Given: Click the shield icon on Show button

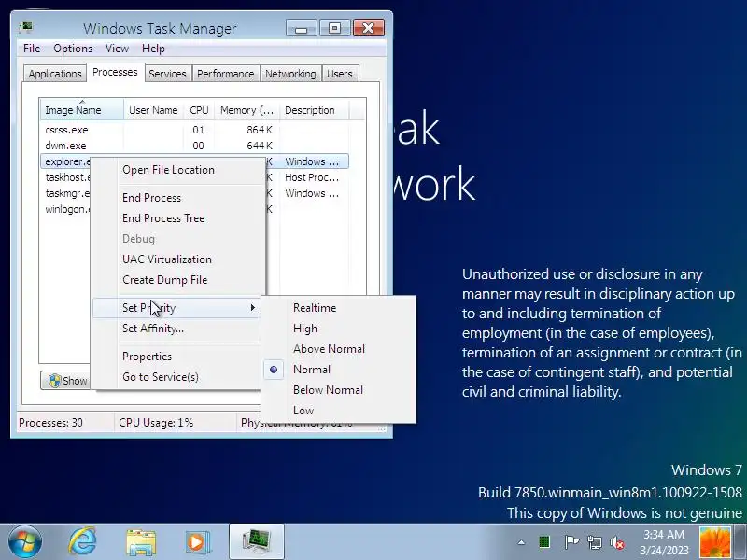Looking at the screenshot, I should [x=54, y=381].
